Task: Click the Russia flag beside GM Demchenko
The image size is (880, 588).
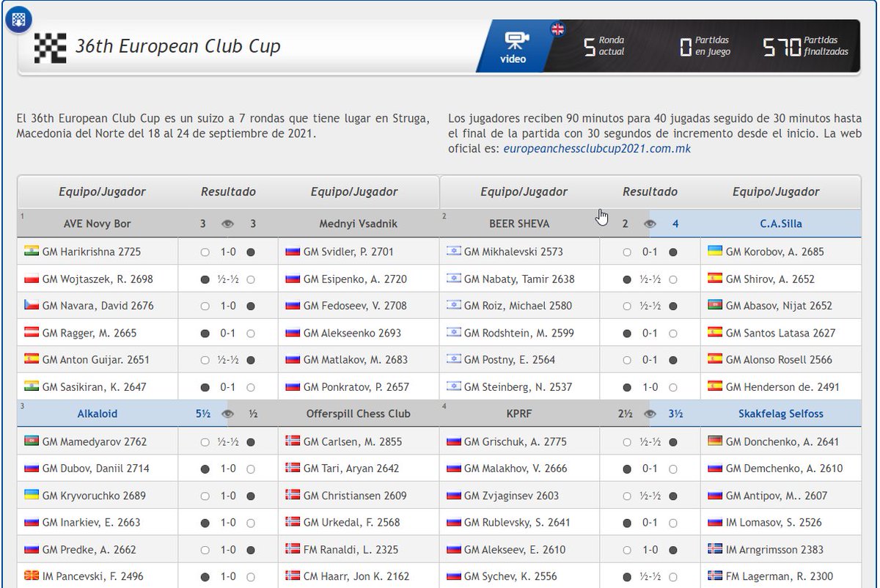Action: coord(714,468)
